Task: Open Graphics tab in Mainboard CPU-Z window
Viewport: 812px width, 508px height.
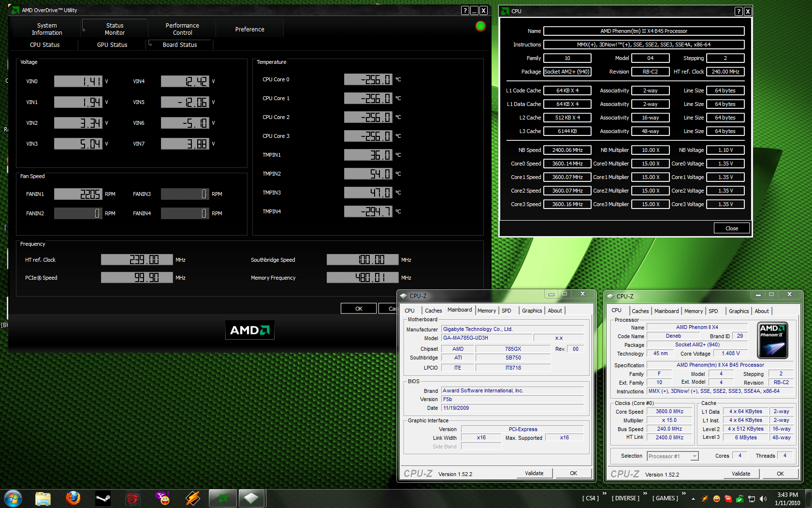Action: (532, 311)
